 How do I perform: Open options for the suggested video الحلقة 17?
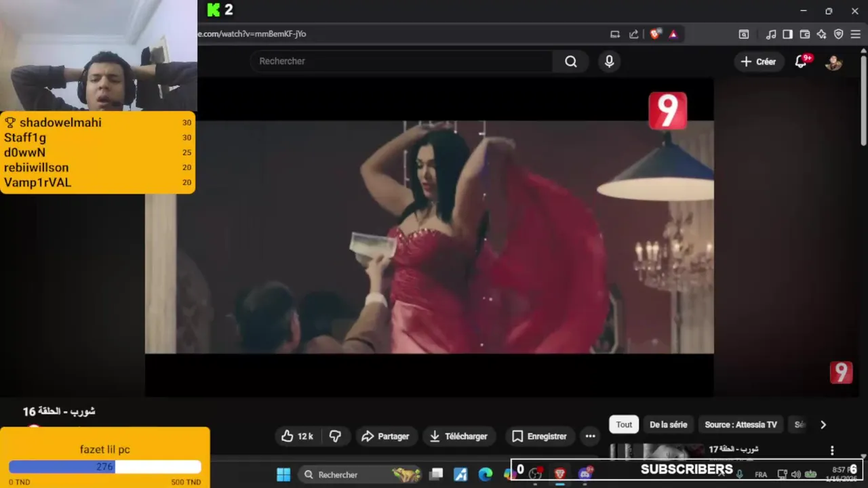pos(832,451)
